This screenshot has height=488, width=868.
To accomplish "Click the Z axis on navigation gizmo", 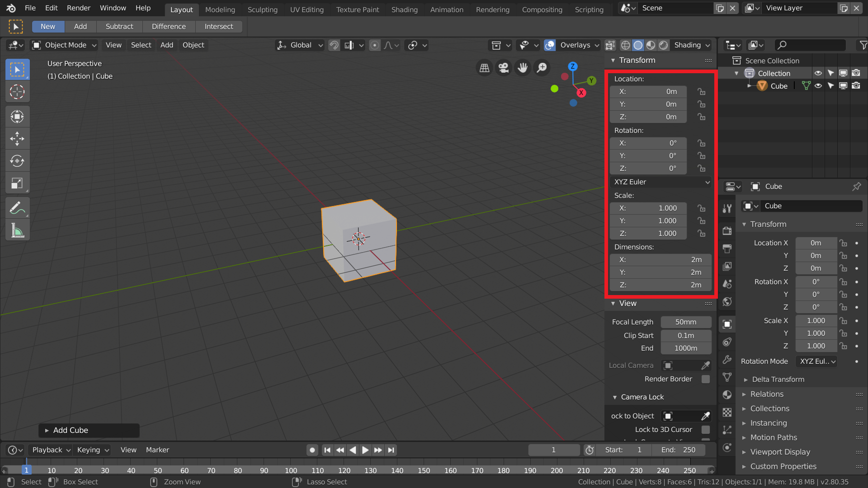I will point(573,66).
